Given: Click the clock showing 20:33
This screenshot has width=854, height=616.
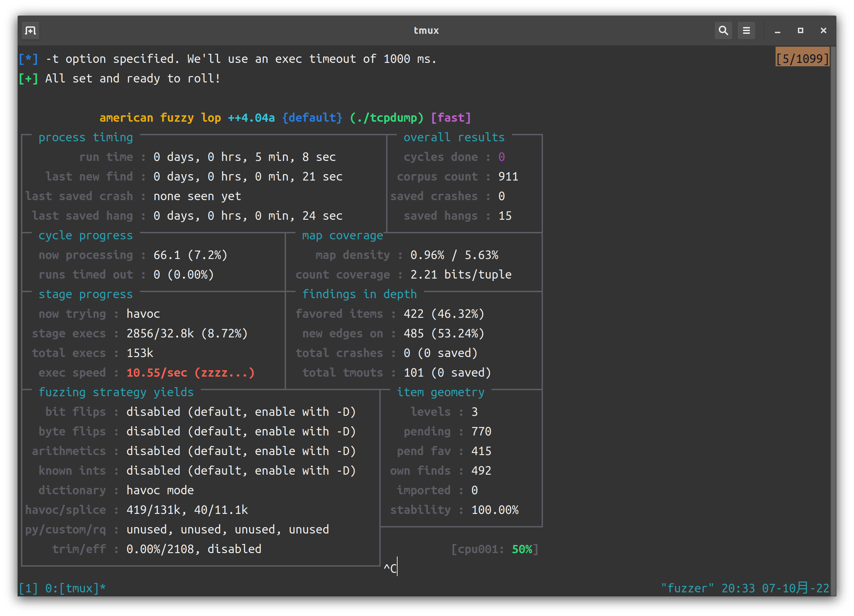Looking at the screenshot, I should (738, 588).
